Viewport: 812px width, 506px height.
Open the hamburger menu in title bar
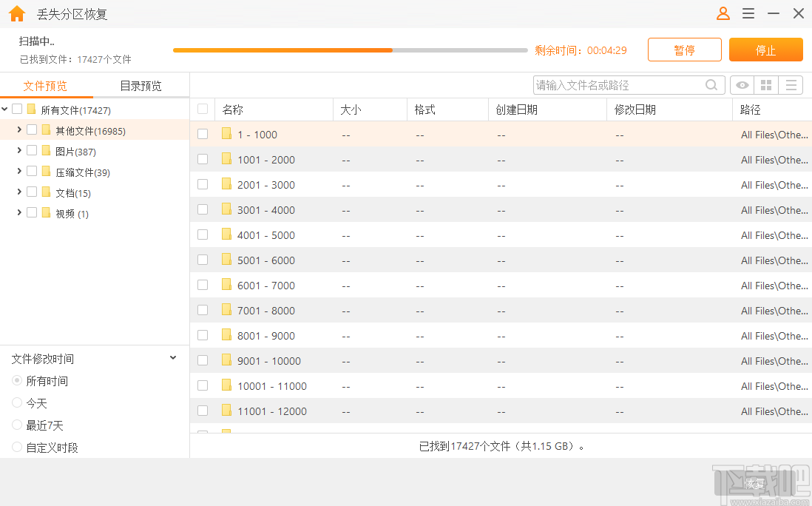coord(748,13)
